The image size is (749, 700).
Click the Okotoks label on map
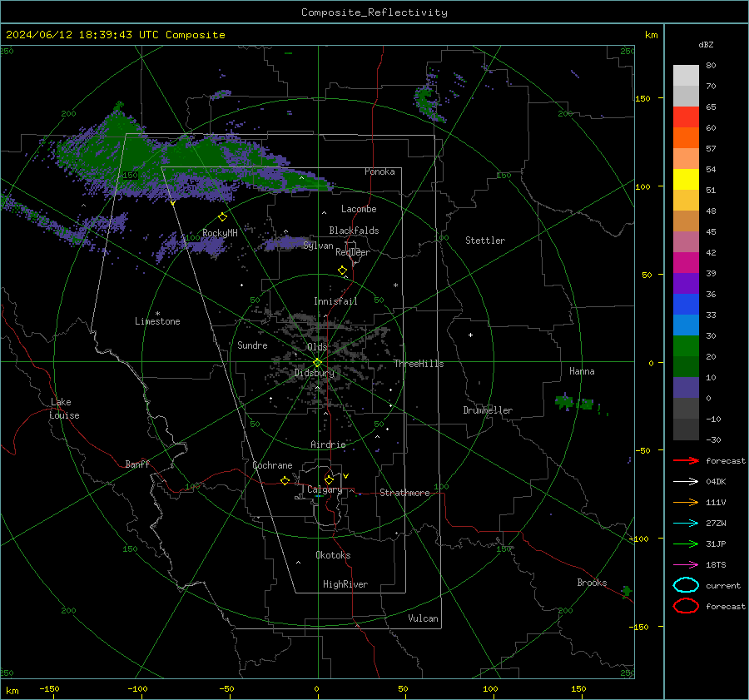point(333,555)
